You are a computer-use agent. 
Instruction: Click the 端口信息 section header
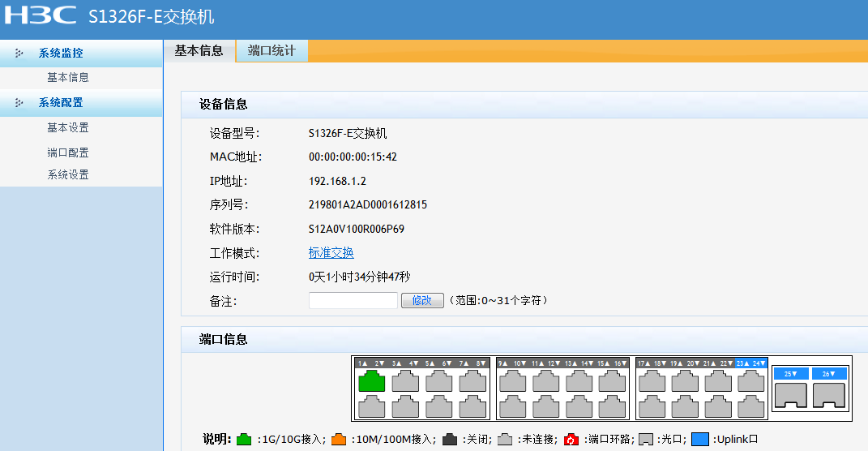[223, 340]
